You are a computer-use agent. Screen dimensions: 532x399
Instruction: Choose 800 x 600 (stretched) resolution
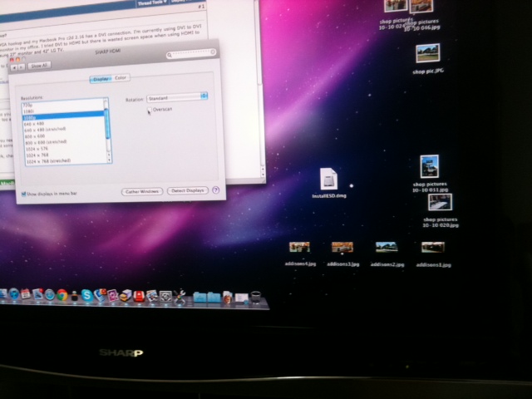[x=65, y=142]
